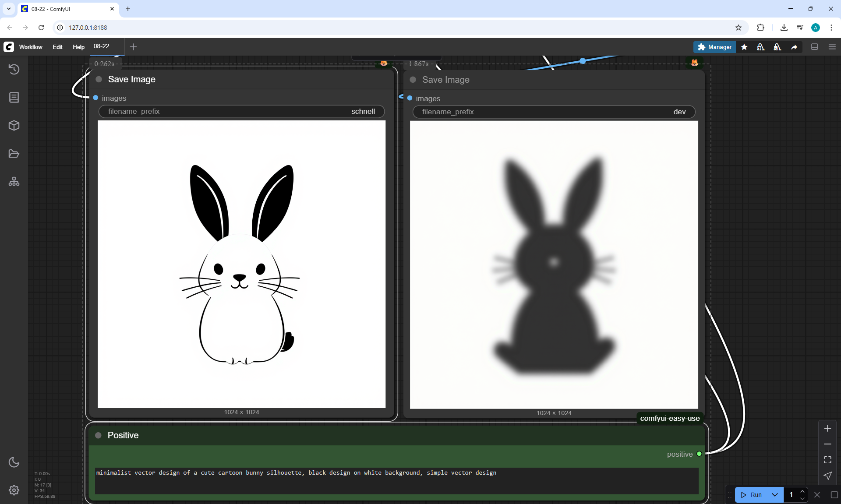Open the node library cube icon
The image size is (841, 504).
[x=14, y=126]
